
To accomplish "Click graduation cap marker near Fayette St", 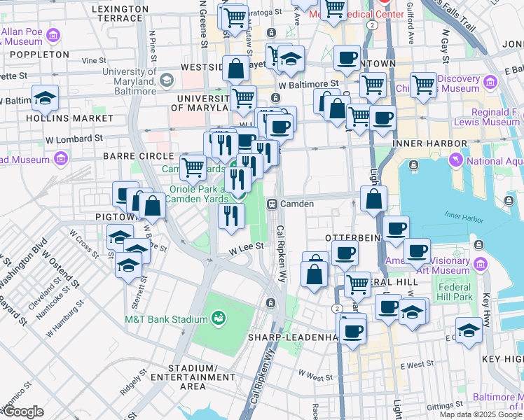I will 291,59.
